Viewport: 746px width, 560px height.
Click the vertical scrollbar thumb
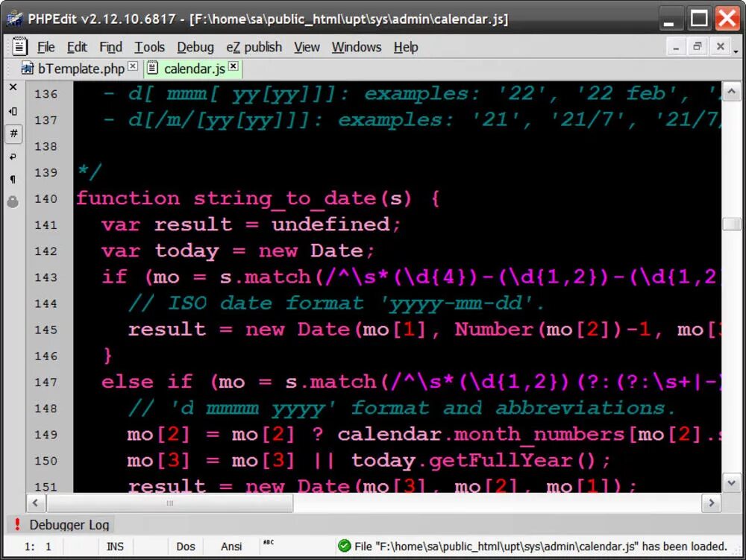[731, 224]
